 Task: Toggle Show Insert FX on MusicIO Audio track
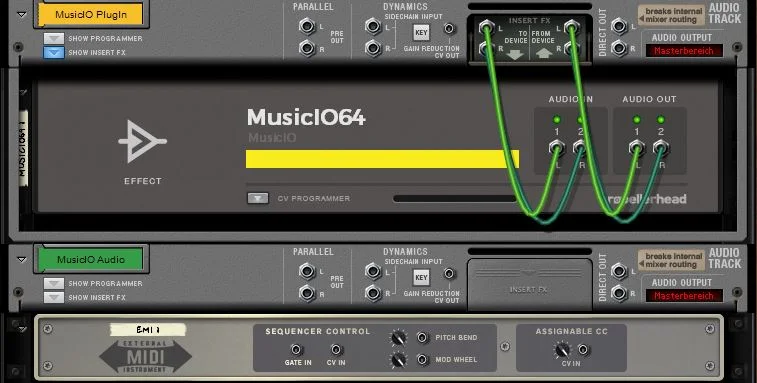click(54, 298)
